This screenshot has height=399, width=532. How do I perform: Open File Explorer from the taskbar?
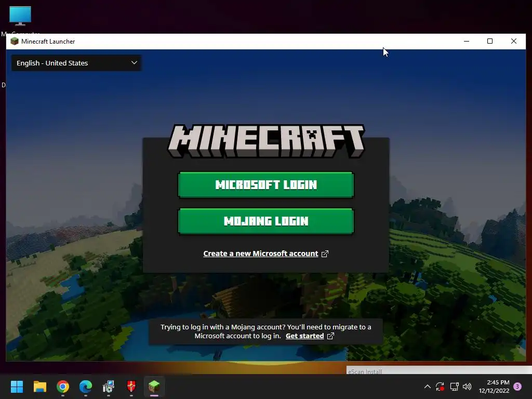39,387
